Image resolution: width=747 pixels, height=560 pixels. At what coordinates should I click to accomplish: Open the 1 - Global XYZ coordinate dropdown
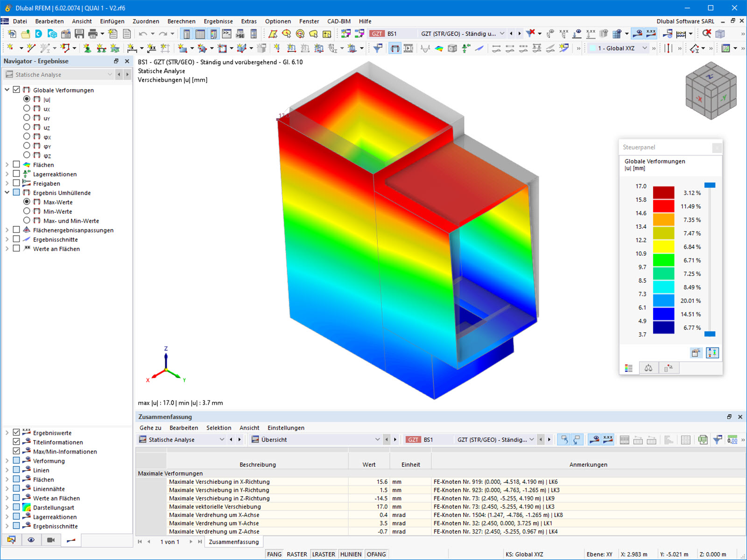click(645, 48)
